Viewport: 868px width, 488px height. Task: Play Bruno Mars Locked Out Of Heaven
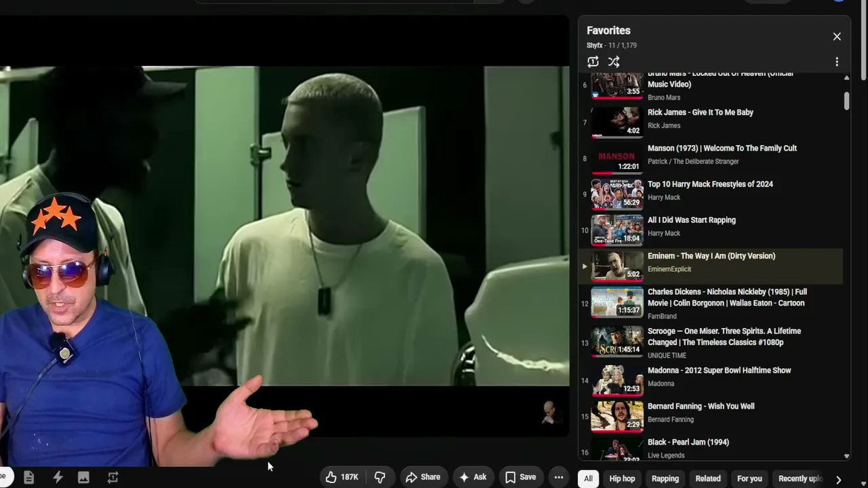pyautogui.click(x=720, y=79)
